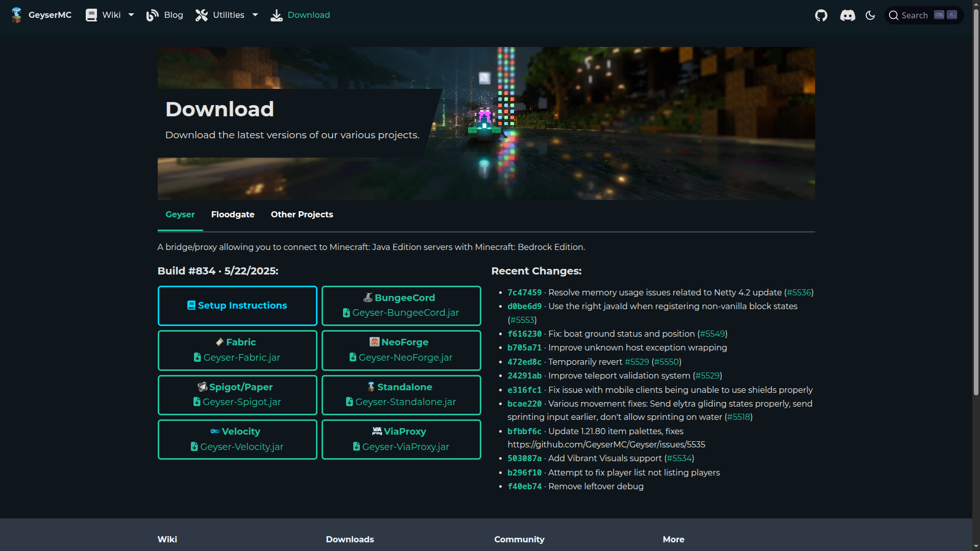Click the Wiki book icon

click(x=91, y=15)
